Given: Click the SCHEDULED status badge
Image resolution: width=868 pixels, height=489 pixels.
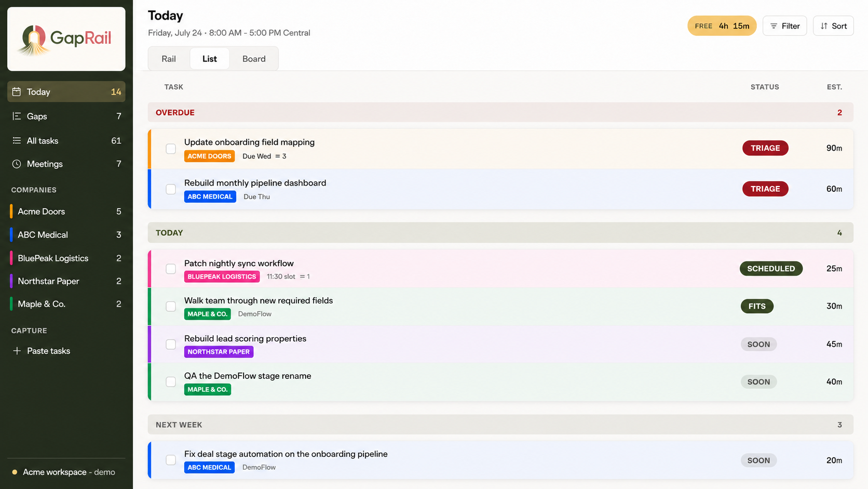Looking at the screenshot, I should (x=771, y=269).
